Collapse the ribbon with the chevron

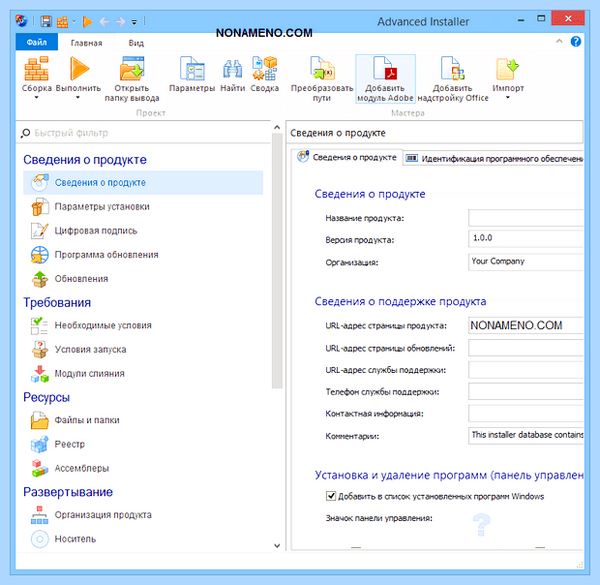(x=559, y=41)
